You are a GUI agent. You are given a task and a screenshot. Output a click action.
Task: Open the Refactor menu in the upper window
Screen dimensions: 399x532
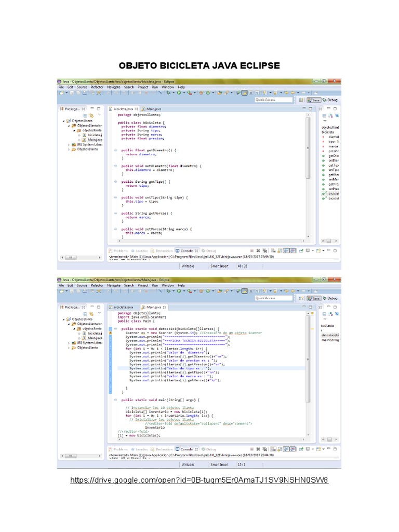pos(97,87)
